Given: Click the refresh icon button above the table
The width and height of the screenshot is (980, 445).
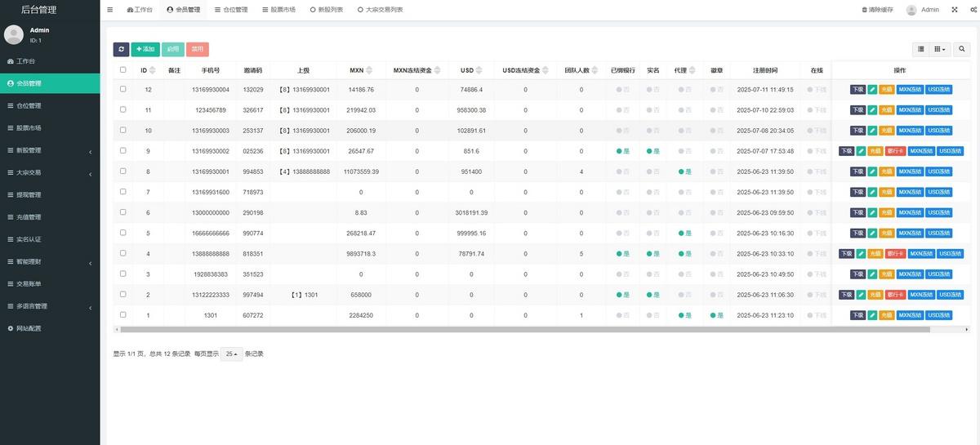Looking at the screenshot, I should click(121, 50).
